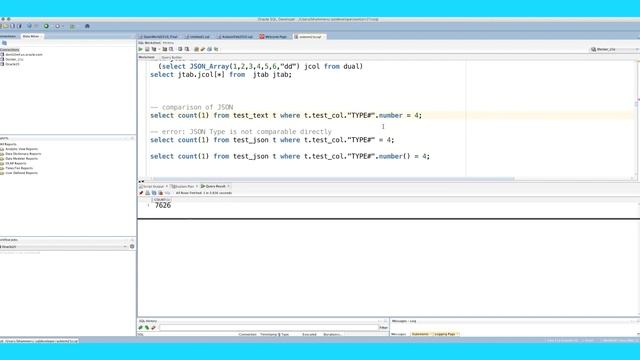640x360 pixels.
Task: Click the pencil change-case icon
Action: [x=203, y=49]
